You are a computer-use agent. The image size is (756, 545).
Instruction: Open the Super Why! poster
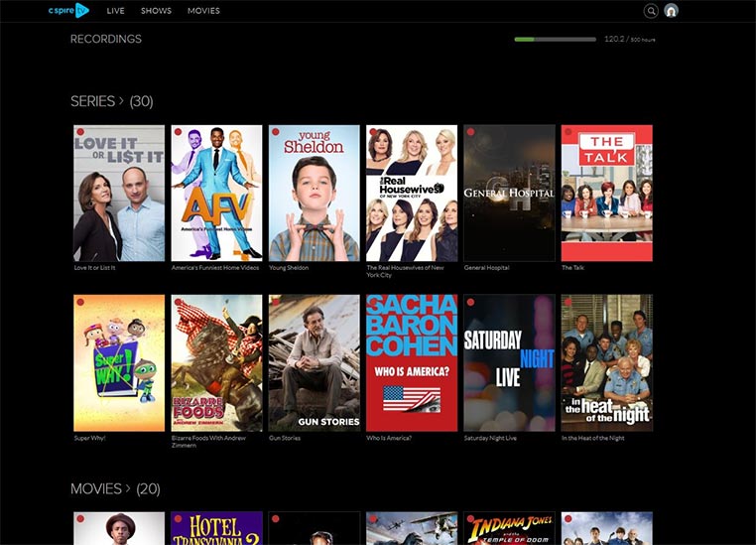[119, 363]
